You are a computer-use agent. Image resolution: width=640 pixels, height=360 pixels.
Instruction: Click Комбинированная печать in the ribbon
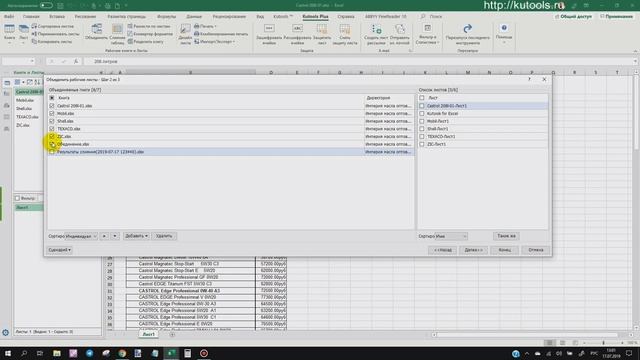click(221, 34)
